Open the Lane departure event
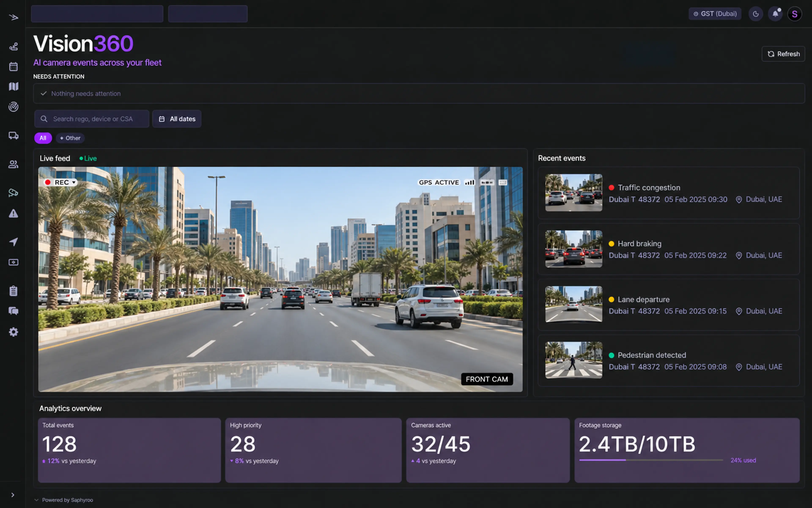 [x=669, y=304]
